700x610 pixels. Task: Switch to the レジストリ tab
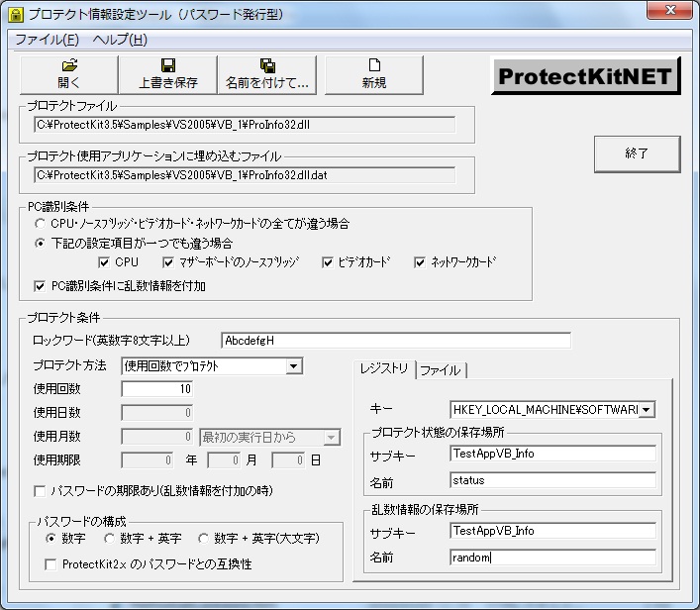tap(384, 368)
